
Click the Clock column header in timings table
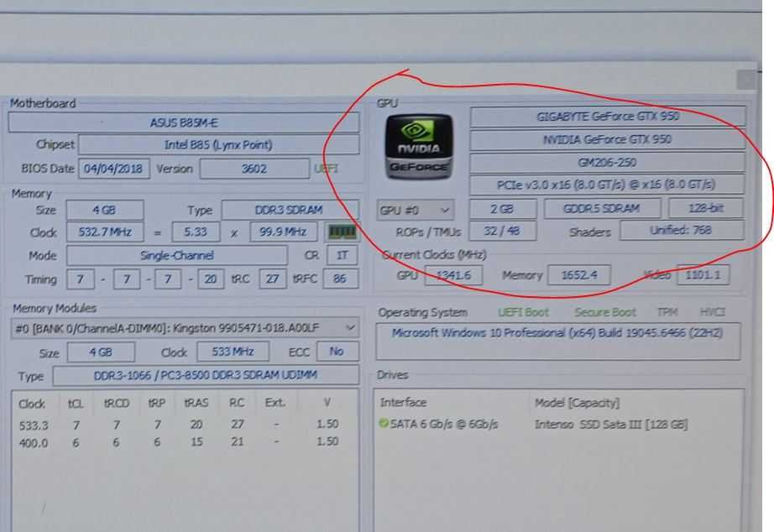point(32,404)
